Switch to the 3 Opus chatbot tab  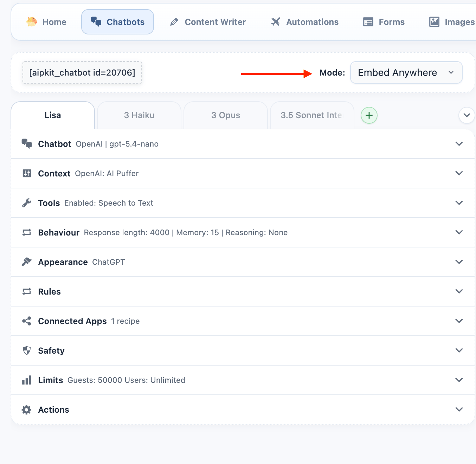(x=226, y=115)
